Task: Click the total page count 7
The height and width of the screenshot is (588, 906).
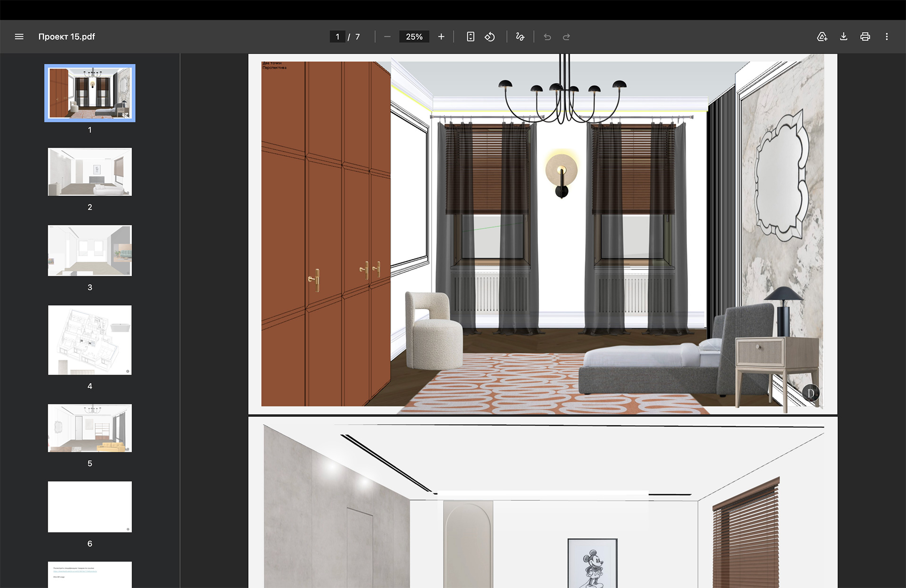Action: click(x=358, y=37)
